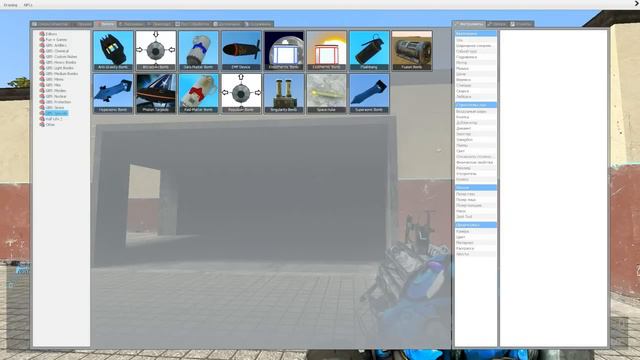This screenshot has width=640, height=360.
Task: Switch to the active Энтити spawn tab
Action: tap(105, 24)
